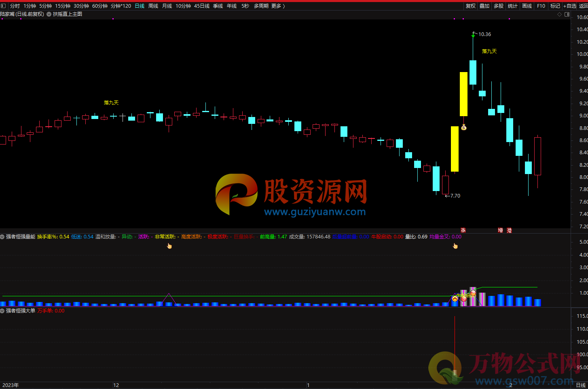
Task: Click the 落九天 label near the peak
Action: coord(489,51)
